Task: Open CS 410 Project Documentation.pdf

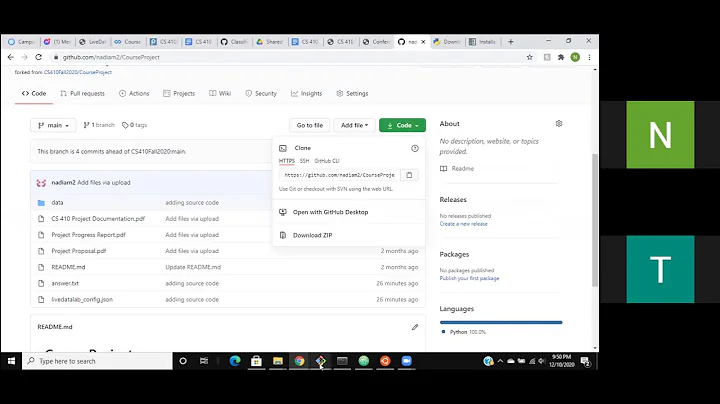Action: click(x=98, y=219)
